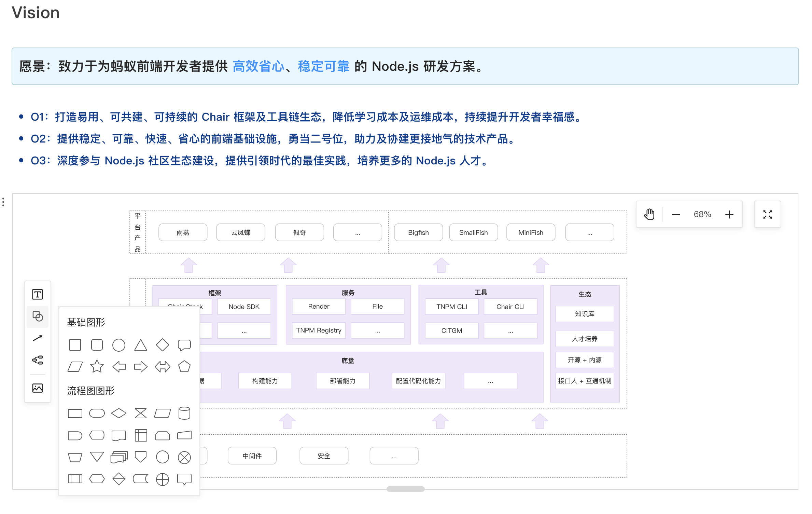This screenshot has height=514, width=812.
Task: Select the Text tool in the toolbar
Action: [x=38, y=294]
